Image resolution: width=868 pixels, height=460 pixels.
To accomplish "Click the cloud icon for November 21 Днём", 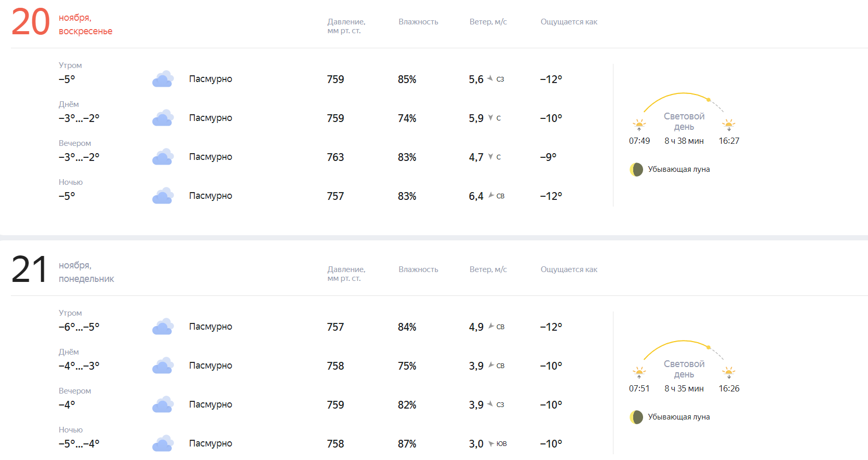I will pos(163,366).
